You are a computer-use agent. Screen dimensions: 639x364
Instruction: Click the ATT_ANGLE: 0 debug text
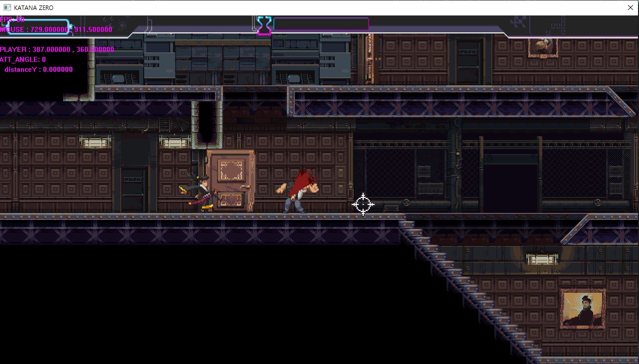pyautogui.click(x=23, y=59)
